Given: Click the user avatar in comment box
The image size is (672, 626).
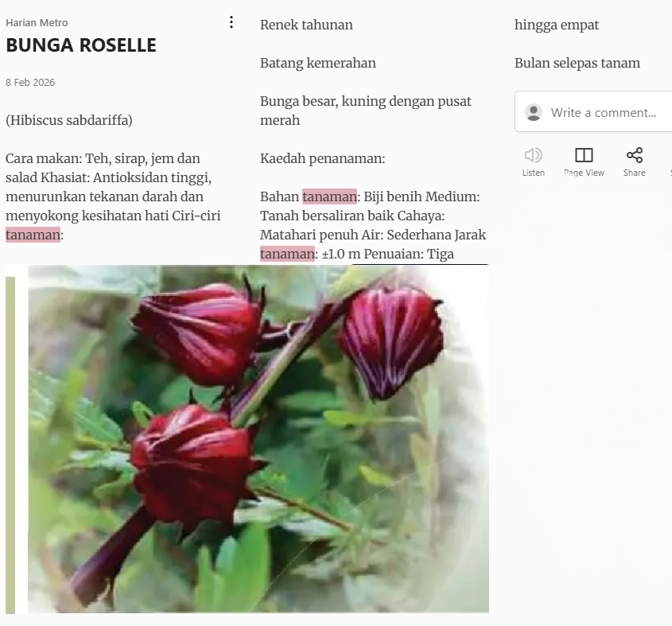Looking at the screenshot, I should pyautogui.click(x=534, y=112).
